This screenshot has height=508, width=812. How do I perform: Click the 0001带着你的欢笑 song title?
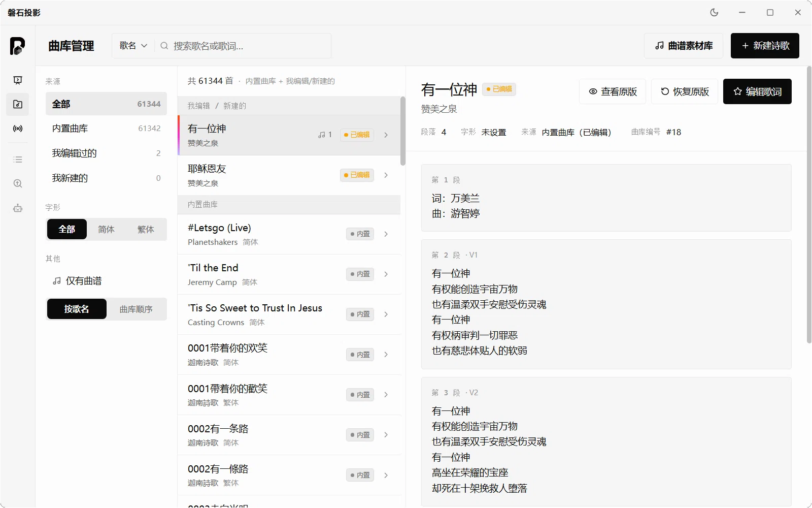227,348
